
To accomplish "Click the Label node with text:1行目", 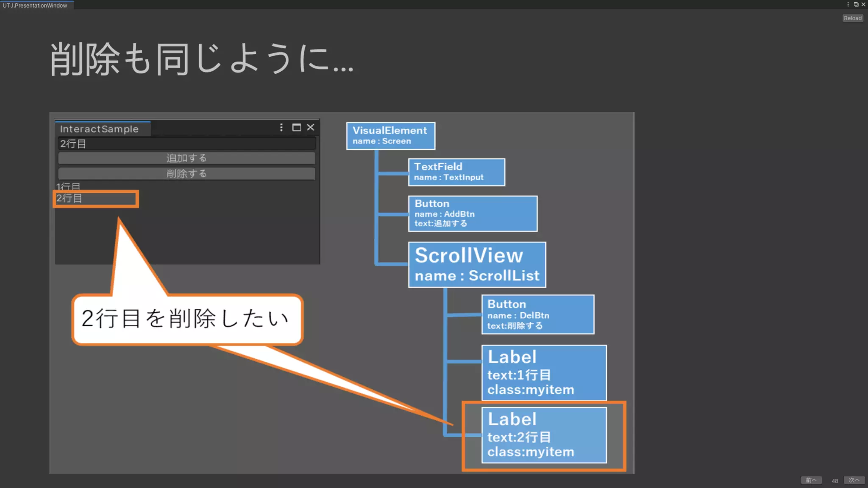I will tap(544, 373).
